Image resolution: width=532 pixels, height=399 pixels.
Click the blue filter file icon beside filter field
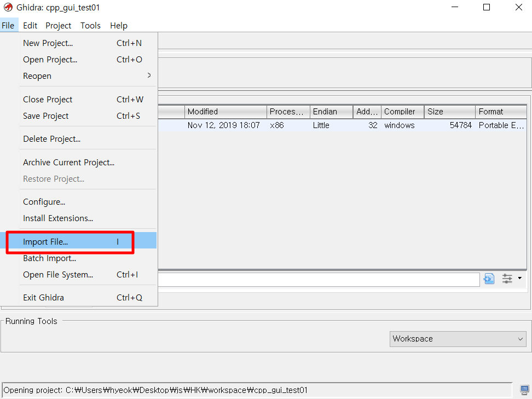(489, 279)
